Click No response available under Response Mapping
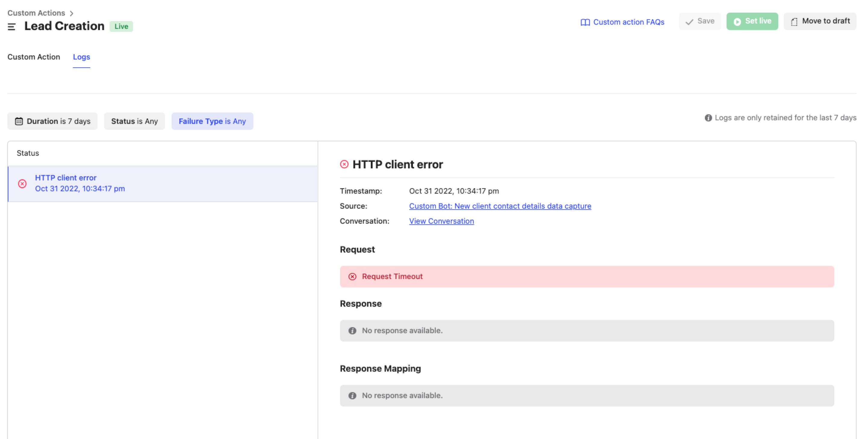Image resolution: width=868 pixels, height=439 pixels. pyautogui.click(x=402, y=396)
